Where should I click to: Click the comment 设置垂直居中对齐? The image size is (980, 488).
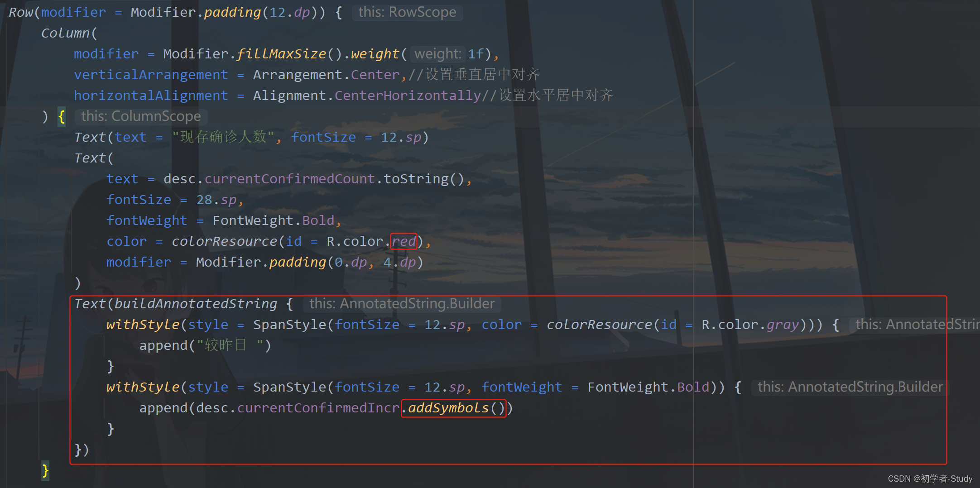474,74
